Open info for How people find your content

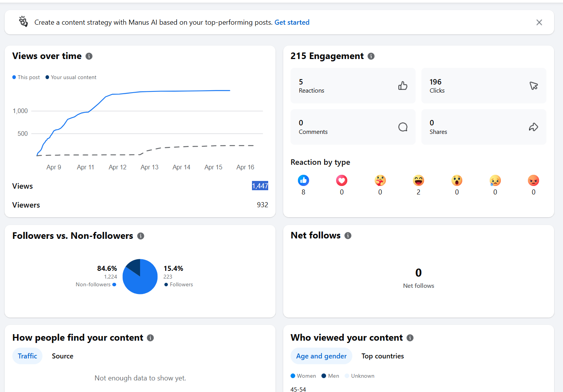click(150, 338)
